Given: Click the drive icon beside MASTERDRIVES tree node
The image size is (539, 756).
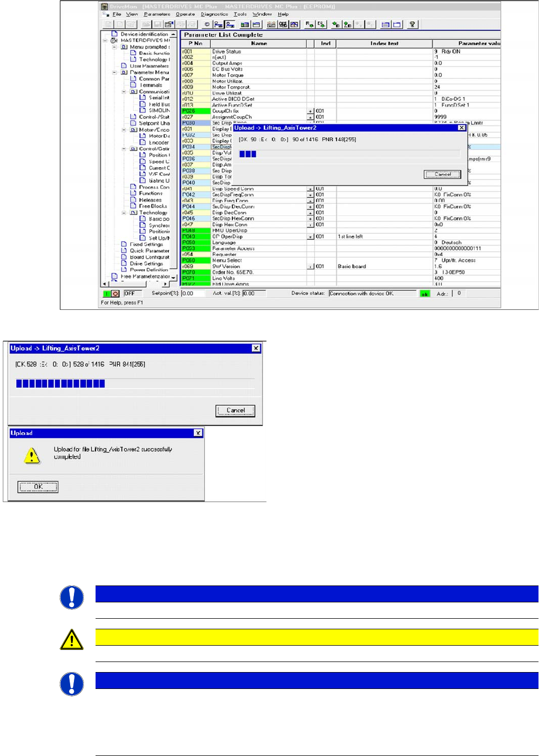Looking at the screenshot, I should pos(114,40).
